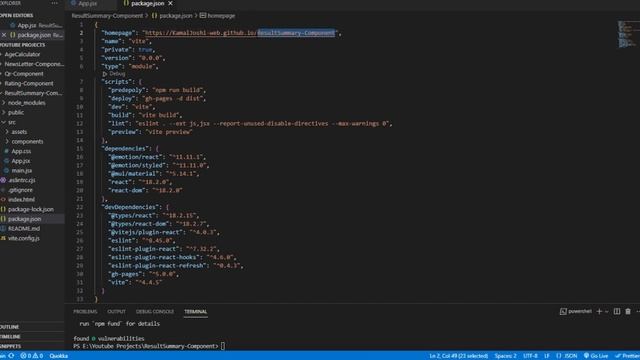Expand the Timeline section
The image size is (640, 360).
pos(10,337)
